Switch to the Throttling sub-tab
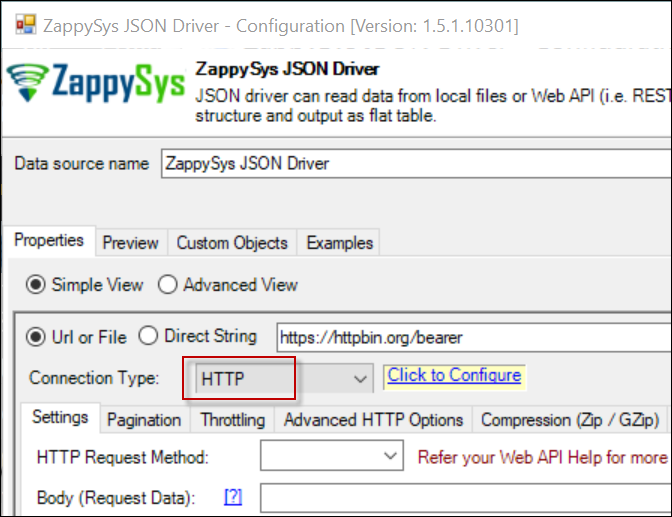The image size is (672, 517). tap(233, 420)
